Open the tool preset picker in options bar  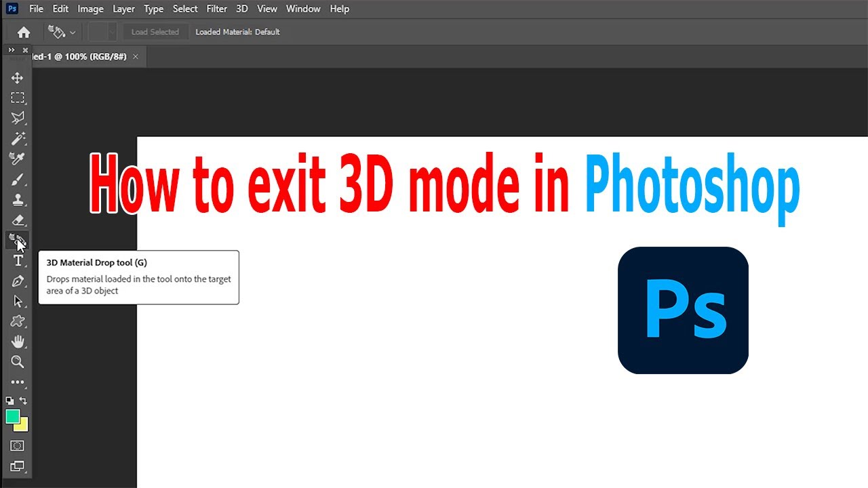pyautogui.click(x=61, y=32)
